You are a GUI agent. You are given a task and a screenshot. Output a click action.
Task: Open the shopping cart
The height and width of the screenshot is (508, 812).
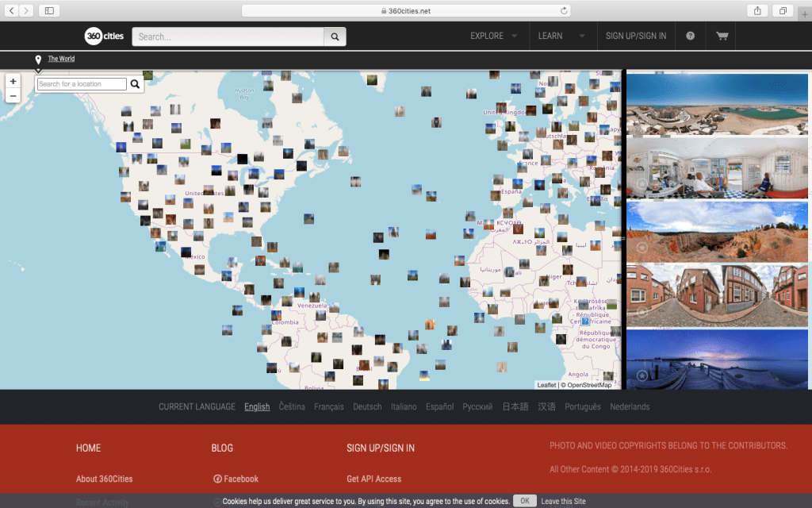(x=722, y=36)
